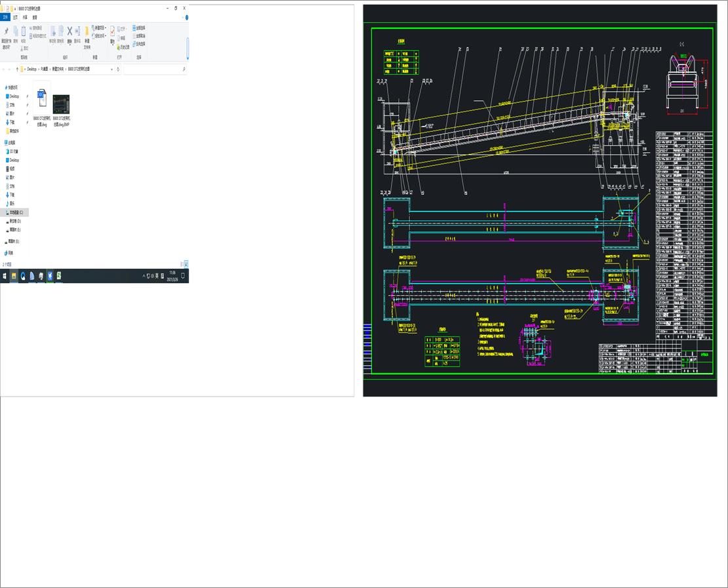This screenshot has width=728, height=588.
Task: Select the Paste icon on the ribbon
Action: click(x=23, y=30)
